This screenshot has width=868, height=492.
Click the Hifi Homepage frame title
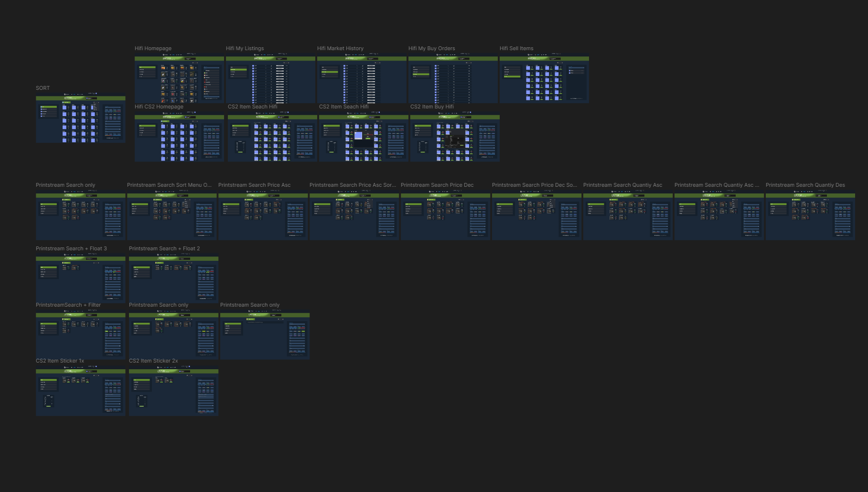[153, 48]
